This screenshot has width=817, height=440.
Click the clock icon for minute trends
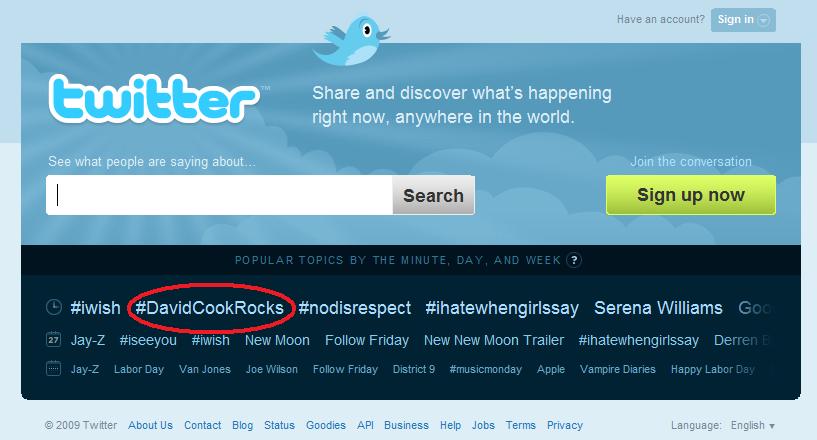(54, 307)
